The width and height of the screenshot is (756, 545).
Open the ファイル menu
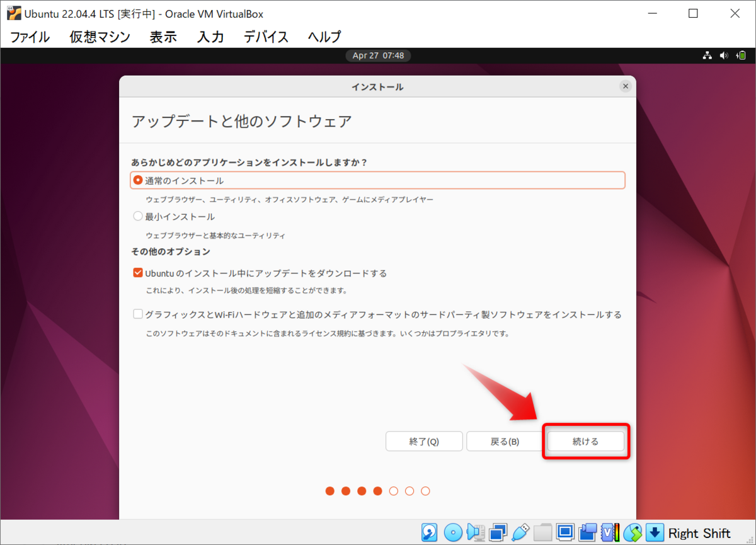[30, 37]
